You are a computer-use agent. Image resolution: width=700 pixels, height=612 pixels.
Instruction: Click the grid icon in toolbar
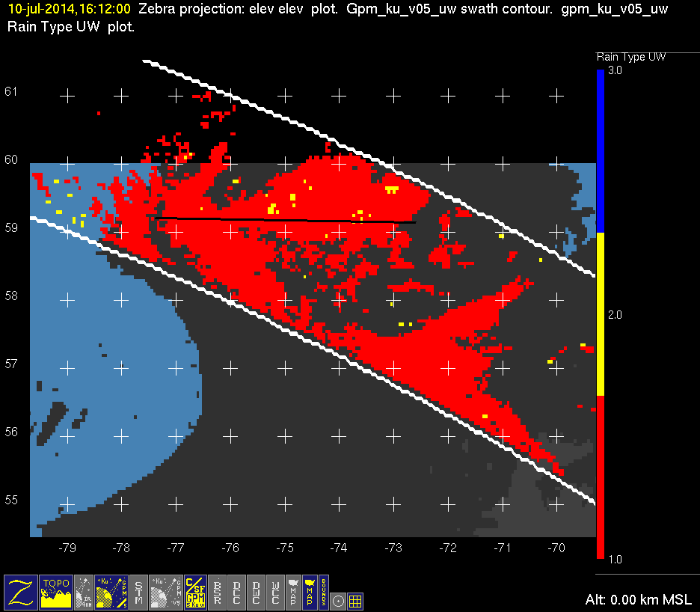[x=355, y=600]
